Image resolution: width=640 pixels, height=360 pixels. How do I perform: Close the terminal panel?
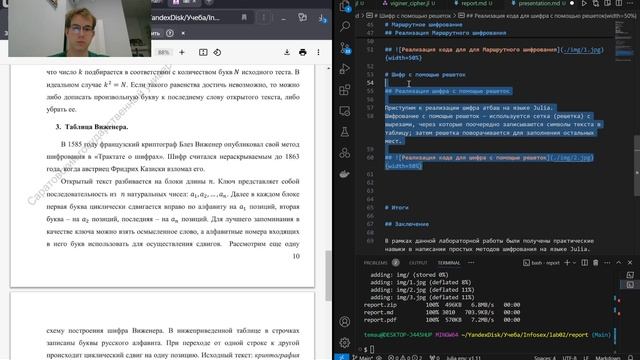pos(630,262)
